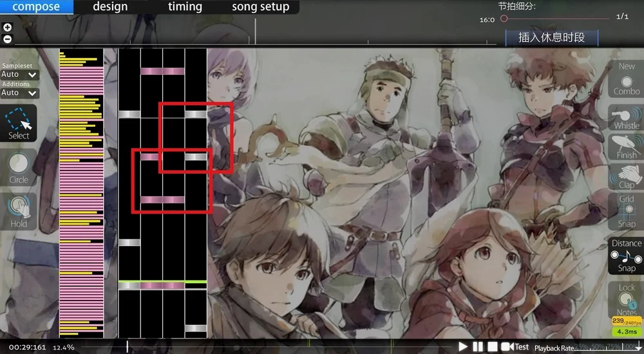Zoom out the timeline with minus icon
This screenshot has width=644, height=354.
pyautogui.click(x=7, y=39)
